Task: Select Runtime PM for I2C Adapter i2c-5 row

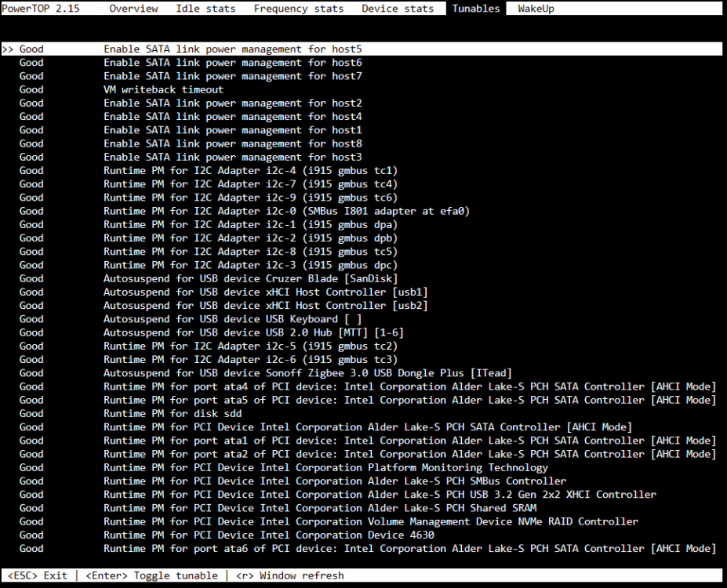Action: tap(362, 346)
